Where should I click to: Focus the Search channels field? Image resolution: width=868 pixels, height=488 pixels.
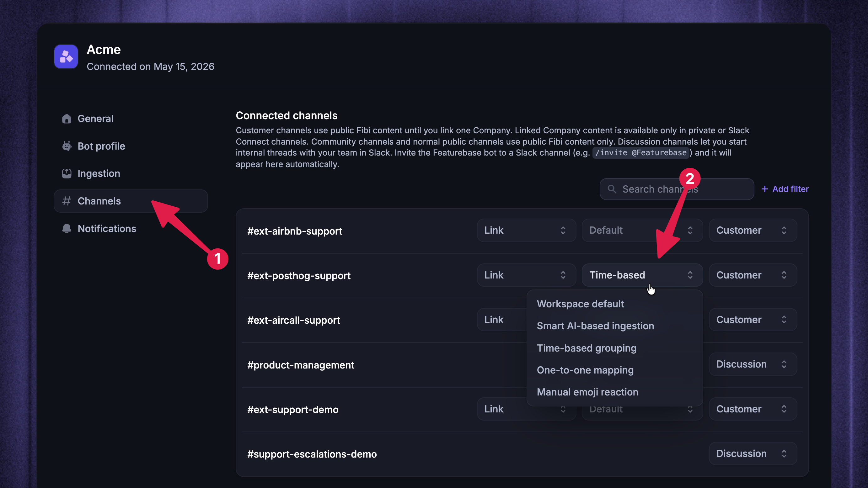click(677, 189)
